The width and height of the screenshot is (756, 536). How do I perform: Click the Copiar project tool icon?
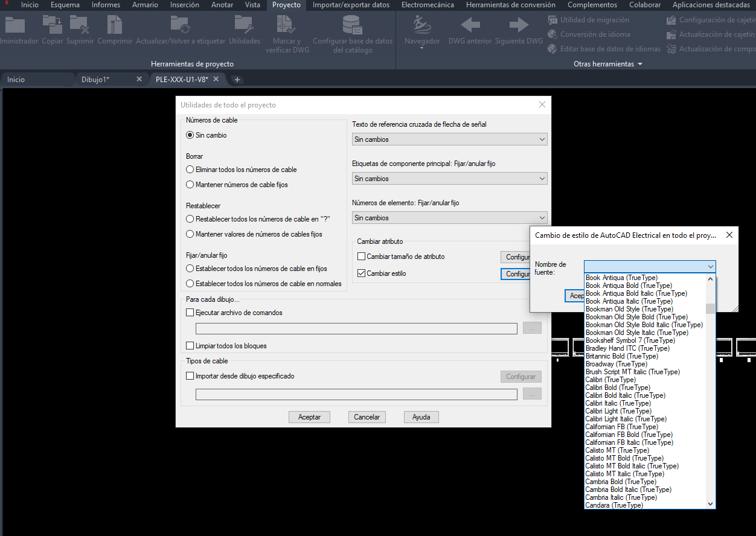(x=53, y=24)
